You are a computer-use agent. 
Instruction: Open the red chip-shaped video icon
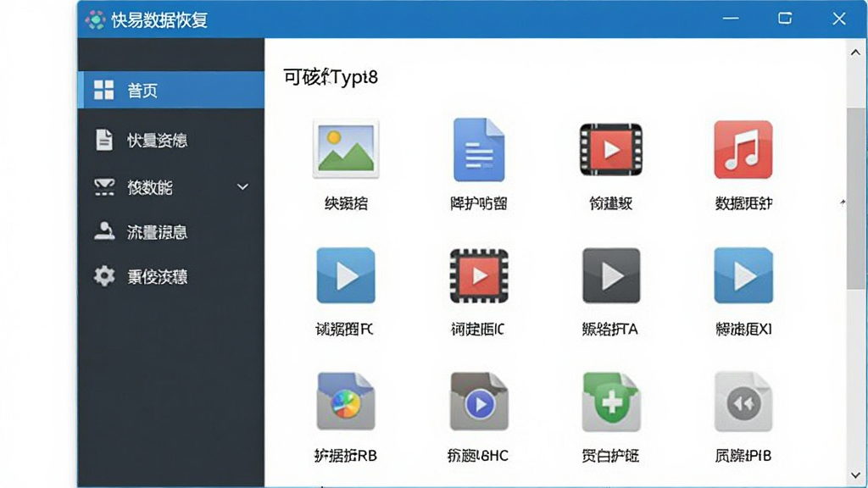[478, 275]
